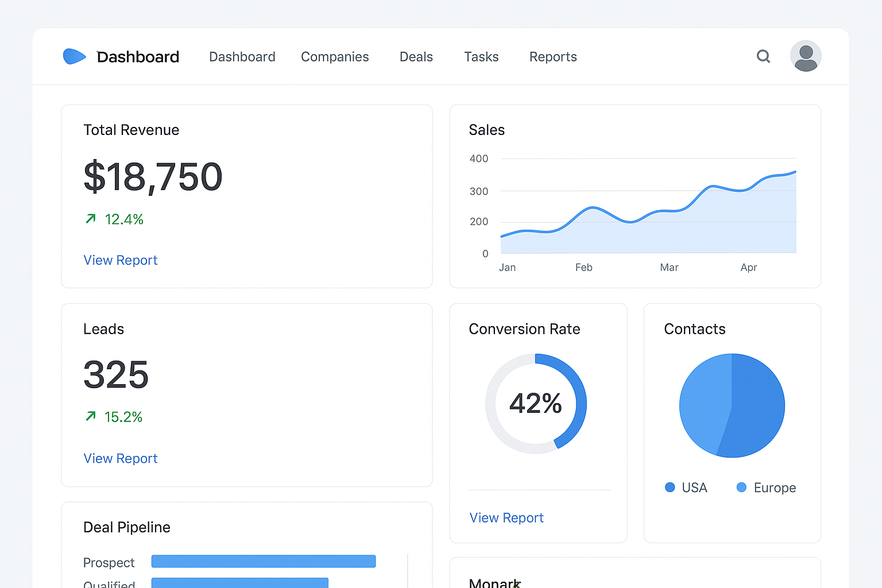Navigate to the Deals page
The height and width of the screenshot is (588, 882).
pos(416,57)
